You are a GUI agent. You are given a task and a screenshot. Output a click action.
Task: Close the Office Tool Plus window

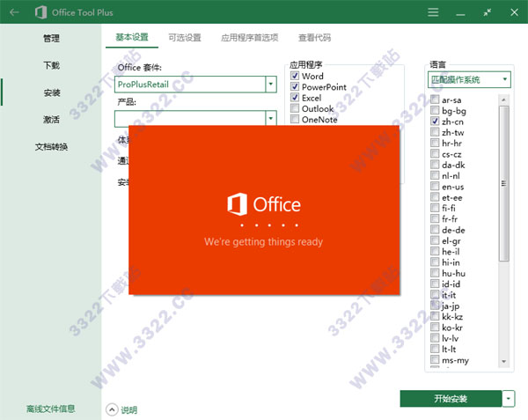pyautogui.click(x=514, y=12)
